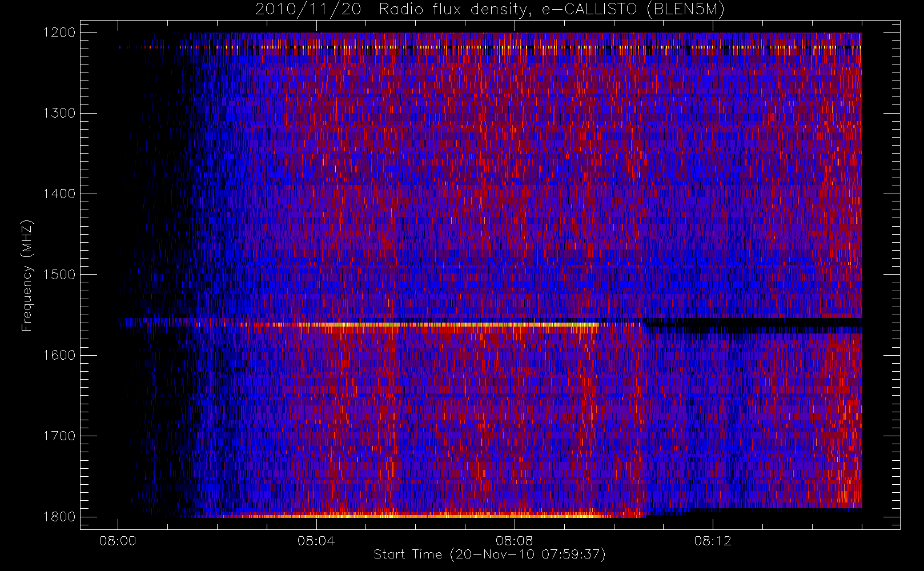Screen dimensions: 924x571
Task: Click the Start Time axis label
Action: tap(489, 554)
